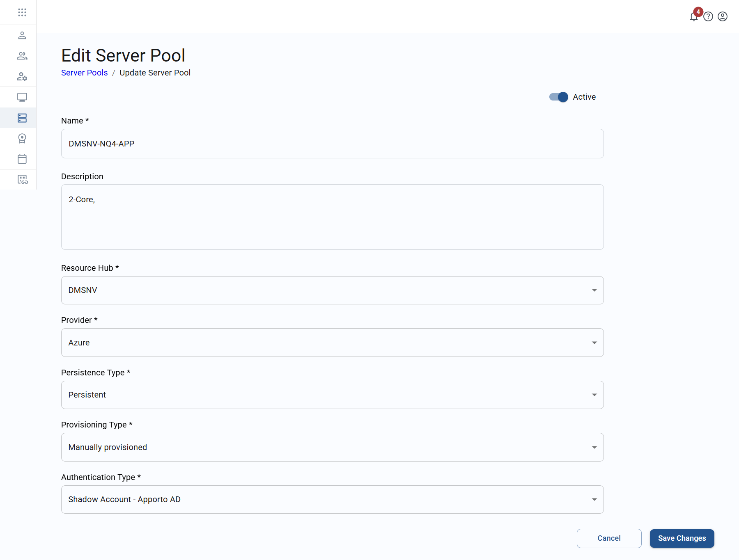
Task: Open the account avatar menu
Action: (723, 16)
